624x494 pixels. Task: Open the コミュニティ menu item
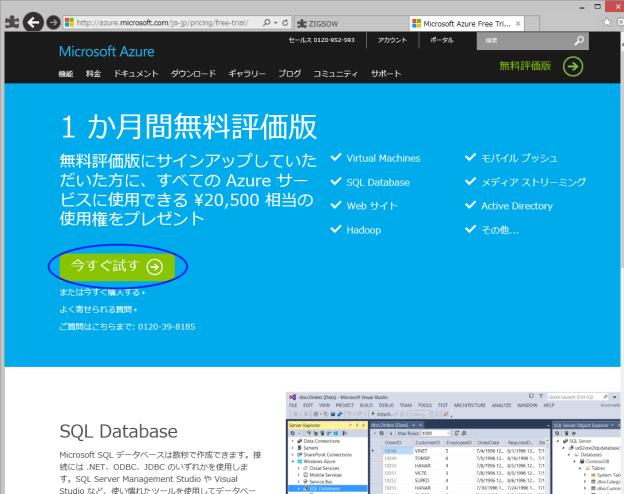click(x=335, y=74)
